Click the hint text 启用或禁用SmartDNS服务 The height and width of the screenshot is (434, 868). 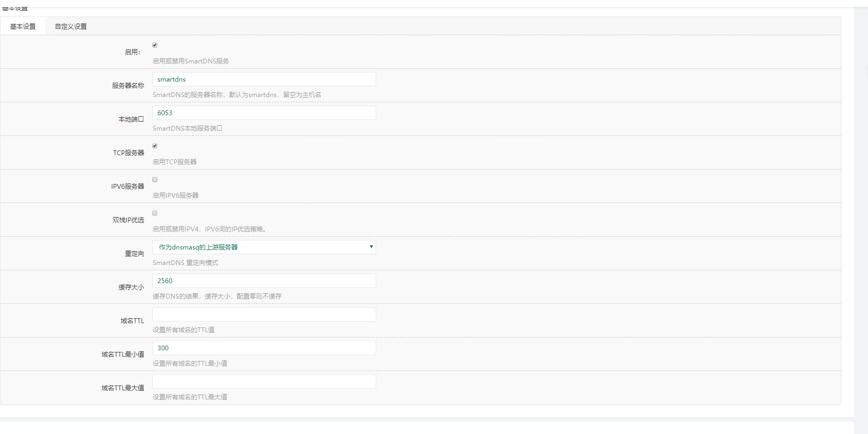(191, 61)
